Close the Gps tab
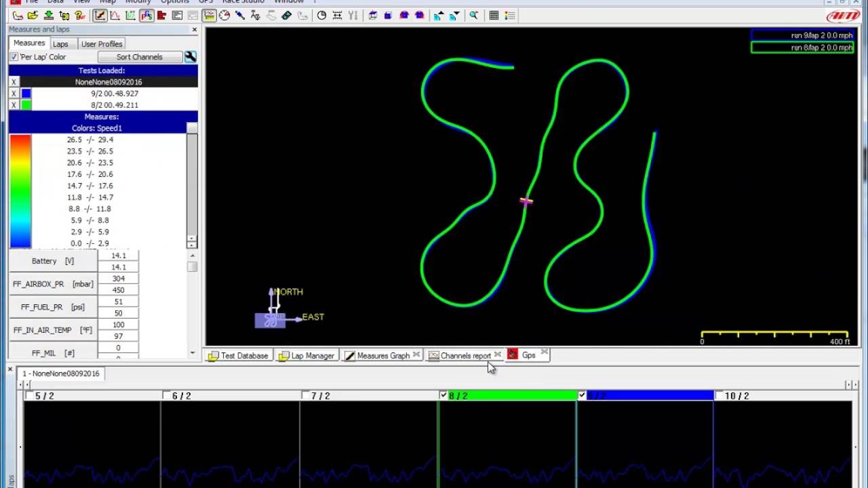Viewport: 868px width, 488px height. [545, 352]
